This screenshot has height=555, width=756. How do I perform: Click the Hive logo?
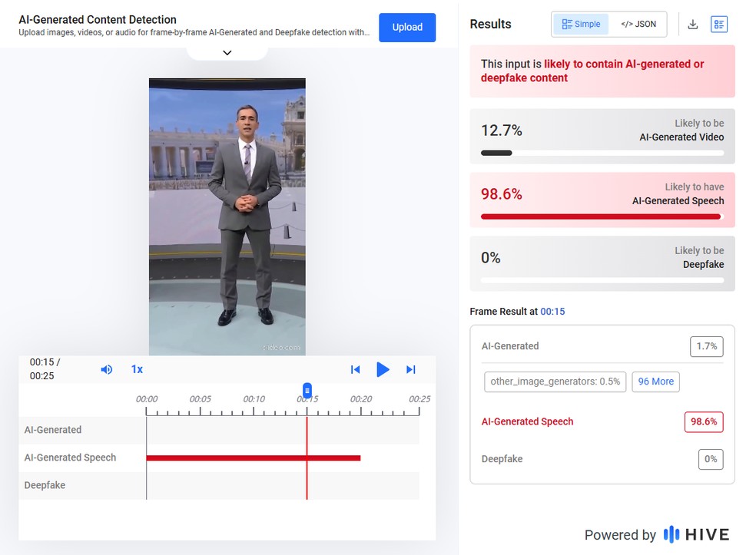696,534
